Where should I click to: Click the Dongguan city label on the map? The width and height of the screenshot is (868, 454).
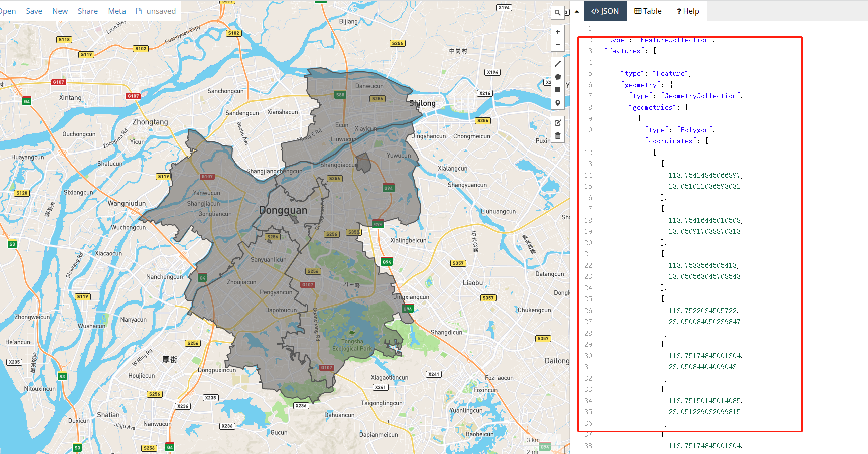(283, 210)
